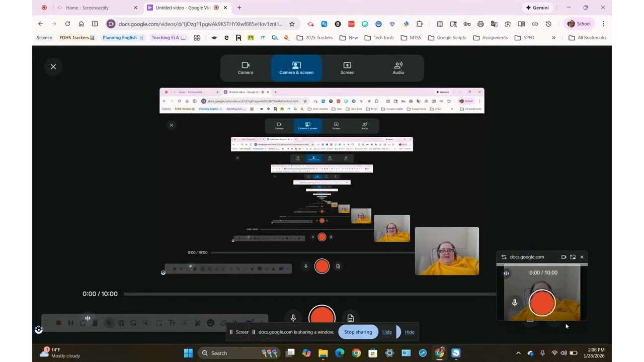Show hidden system tray icons

tap(518, 353)
